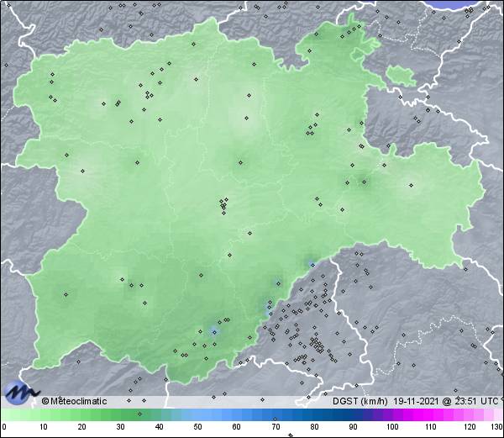
Task: Select the 0 km/h legend value
Action: [x=4, y=428]
